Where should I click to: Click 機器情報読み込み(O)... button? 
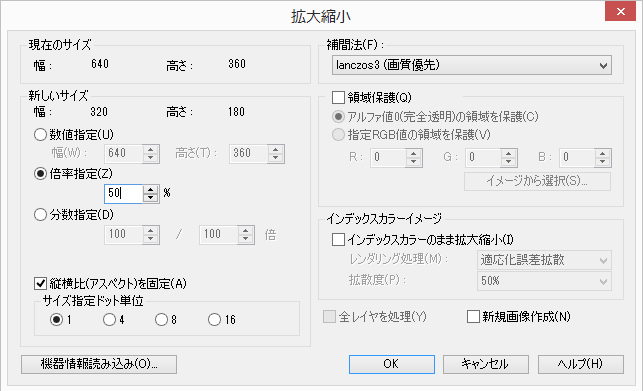coord(99,364)
